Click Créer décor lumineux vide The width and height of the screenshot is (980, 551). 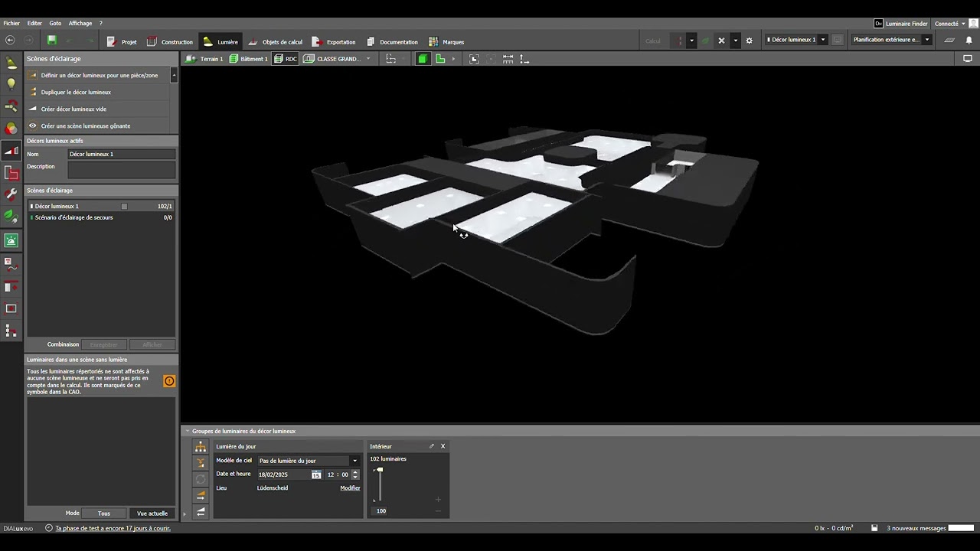click(97, 109)
